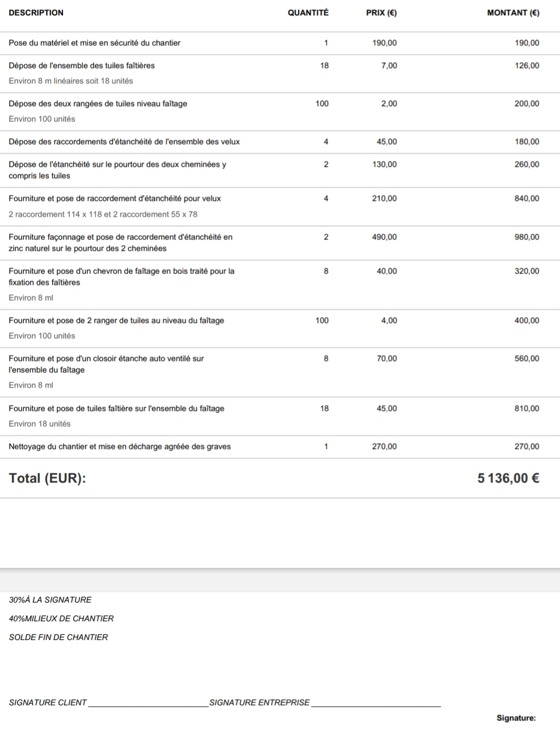
Task: Click the QUANTITÉ column header
Action: (308, 12)
